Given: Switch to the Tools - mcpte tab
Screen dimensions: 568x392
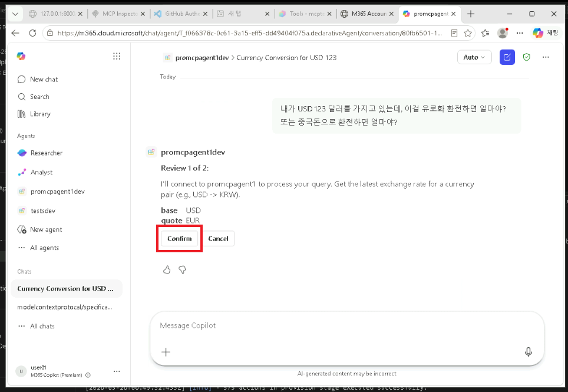Looking at the screenshot, I should (x=305, y=14).
